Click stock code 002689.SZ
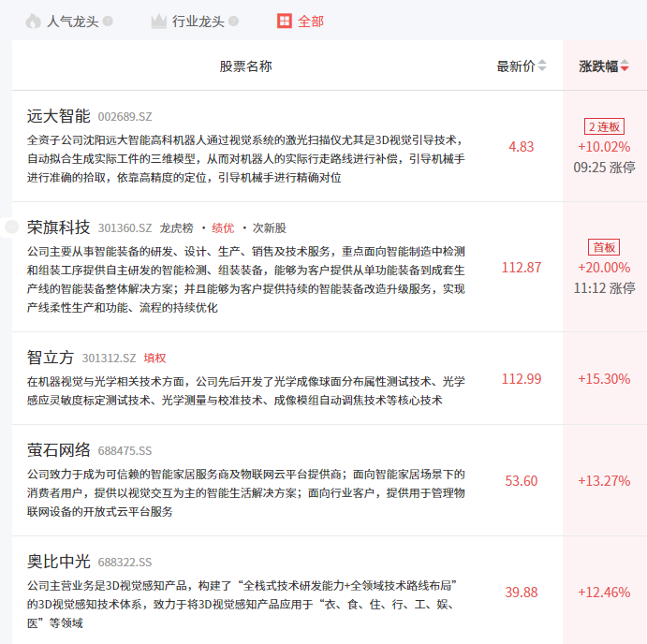 pos(125,117)
